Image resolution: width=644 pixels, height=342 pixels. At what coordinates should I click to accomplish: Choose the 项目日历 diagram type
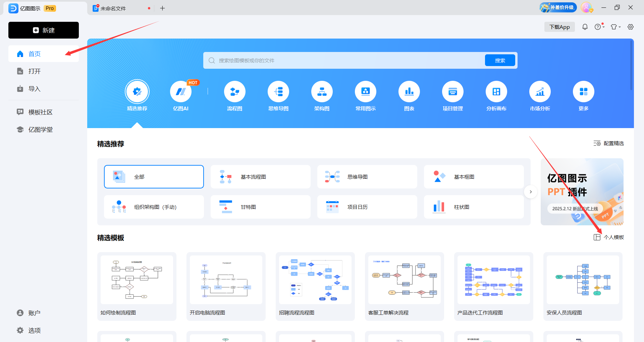(x=367, y=207)
